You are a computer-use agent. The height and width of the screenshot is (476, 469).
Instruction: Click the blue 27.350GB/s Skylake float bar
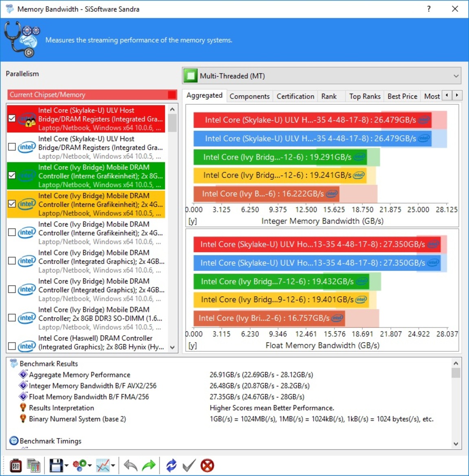point(317,263)
